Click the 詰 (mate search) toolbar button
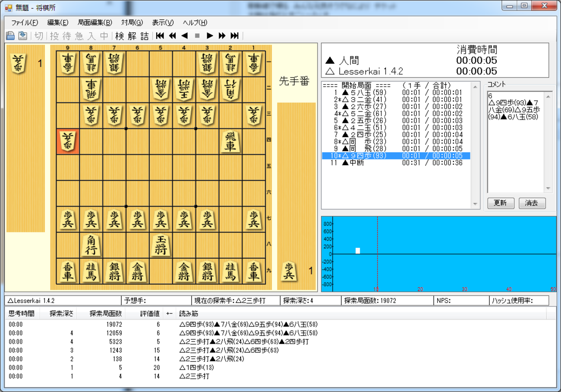Viewport: 561px width, 392px height. [145, 36]
